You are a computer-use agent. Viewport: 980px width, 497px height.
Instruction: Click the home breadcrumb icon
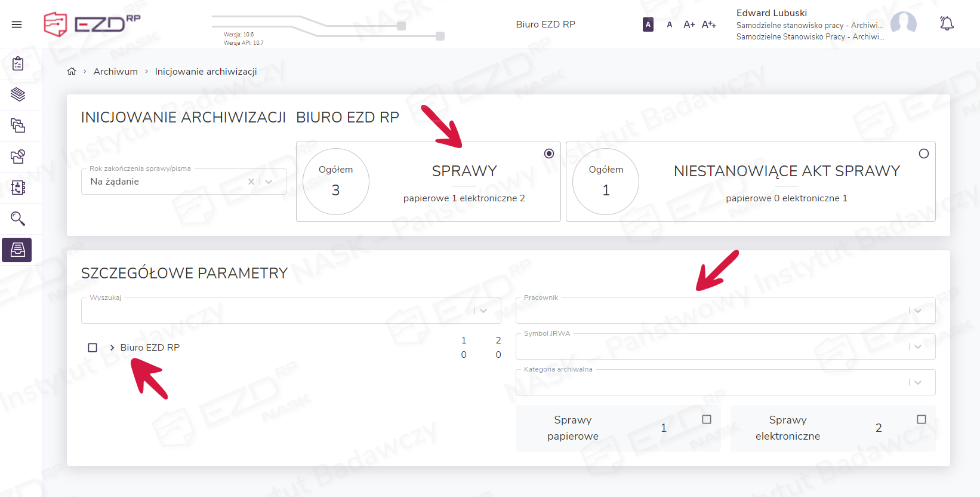(x=72, y=71)
